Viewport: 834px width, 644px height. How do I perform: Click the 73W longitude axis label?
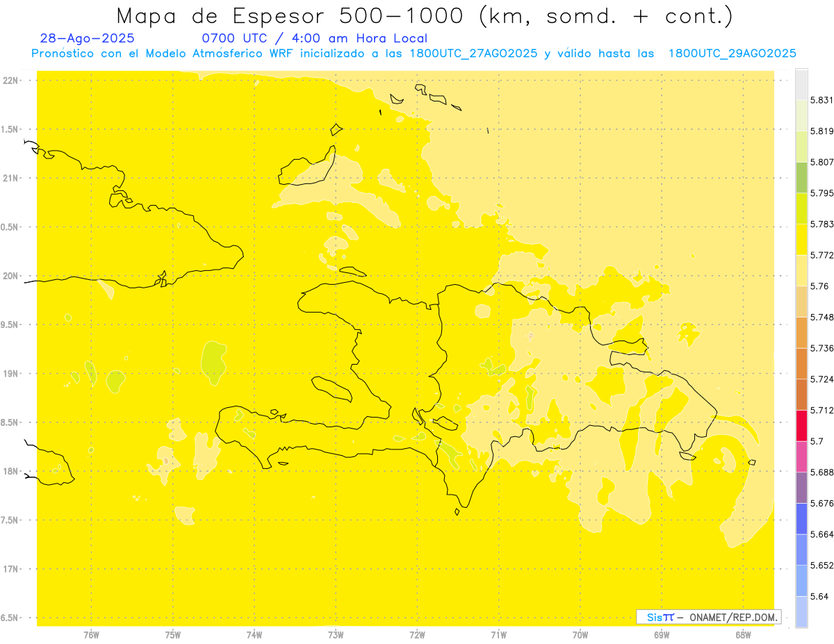point(336,634)
